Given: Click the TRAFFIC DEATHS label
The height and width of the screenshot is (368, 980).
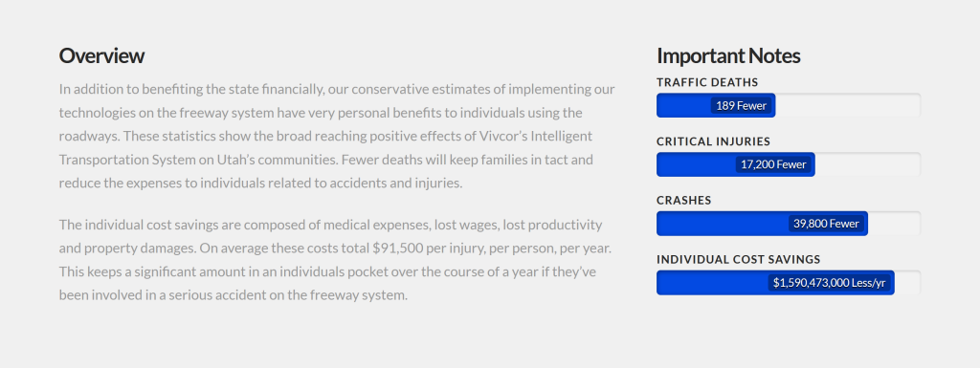Looking at the screenshot, I should [x=707, y=82].
